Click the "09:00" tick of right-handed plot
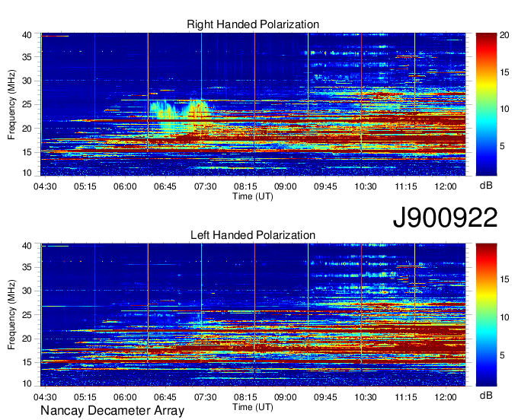 286,186
